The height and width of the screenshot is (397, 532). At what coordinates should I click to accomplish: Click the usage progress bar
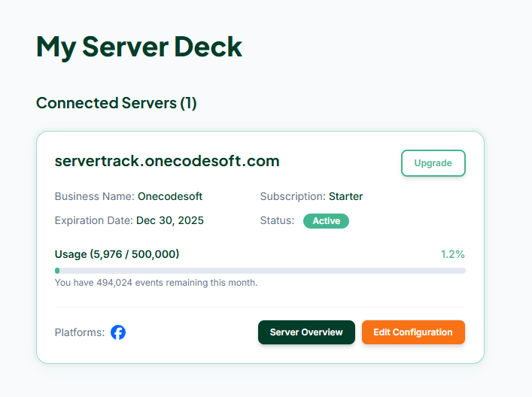[x=260, y=271]
